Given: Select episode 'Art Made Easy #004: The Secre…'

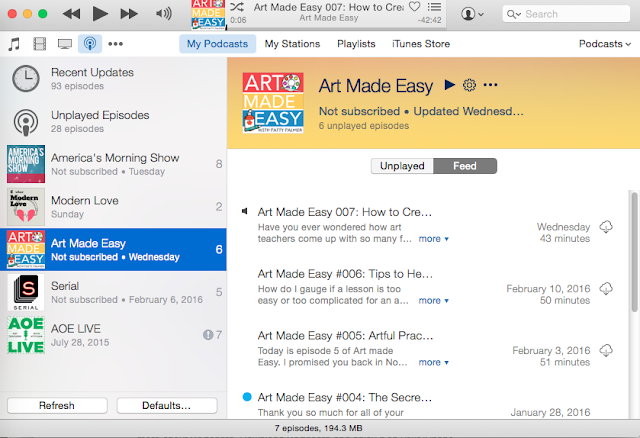Looking at the screenshot, I should pyautogui.click(x=344, y=398).
